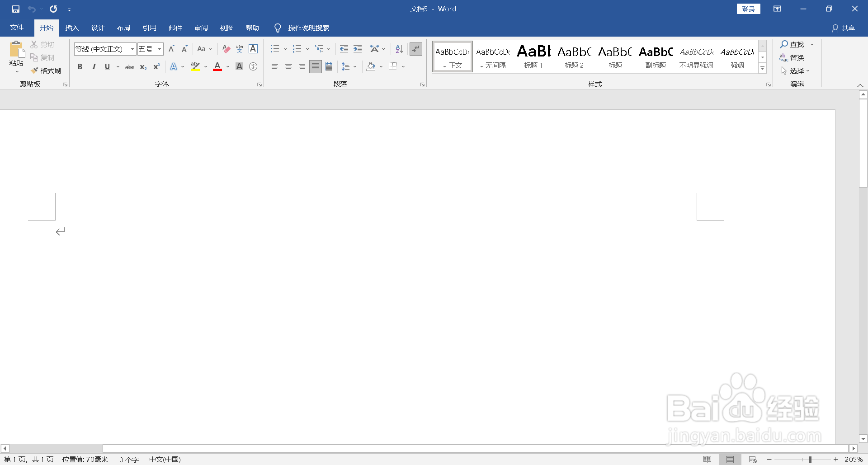The image size is (868, 465).
Task: Click the sort A-Z icon
Action: coord(399,49)
